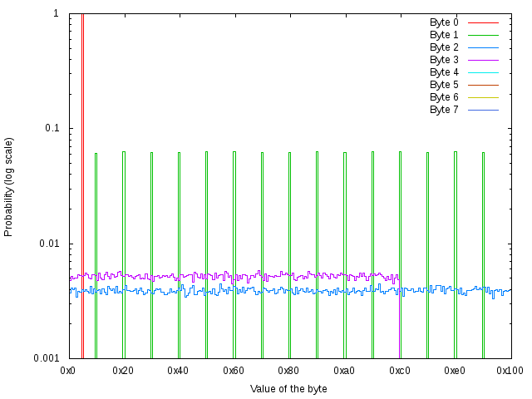This screenshot has height=399, width=532.
Task: Click the 0x100 x-axis tick label
Action: [x=510, y=369]
